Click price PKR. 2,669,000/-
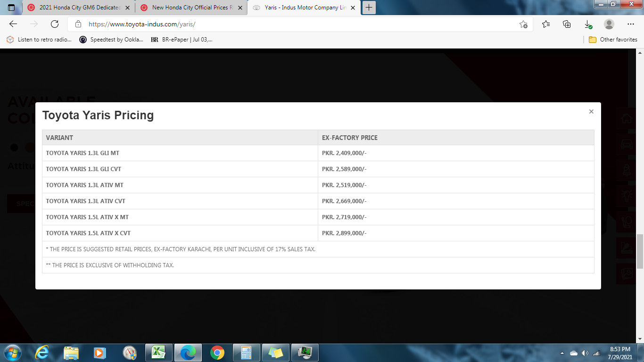The image size is (644, 362). (344, 201)
